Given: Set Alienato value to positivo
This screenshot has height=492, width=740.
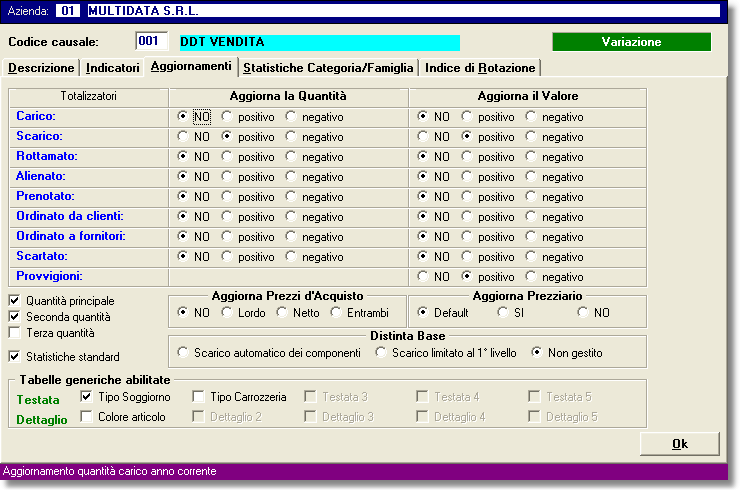Looking at the screenshot, I should [x=467, y=176].
